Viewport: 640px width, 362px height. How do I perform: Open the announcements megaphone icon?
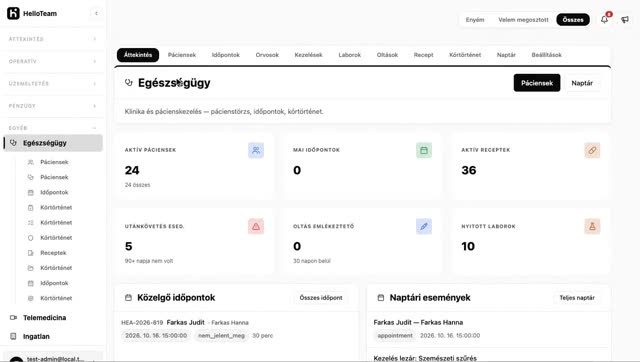pos(625,19)
